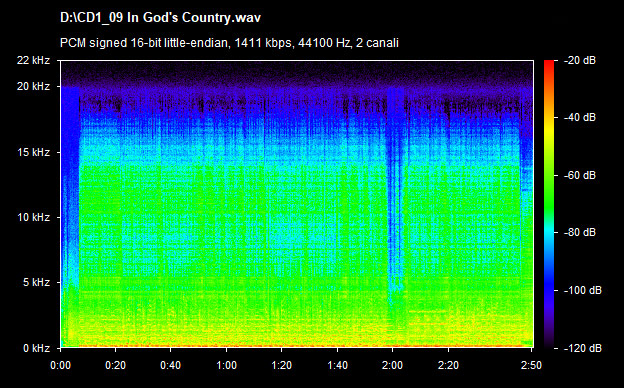Click the 1:20 time axis marker
624x388 pixels.
[282, 365]
